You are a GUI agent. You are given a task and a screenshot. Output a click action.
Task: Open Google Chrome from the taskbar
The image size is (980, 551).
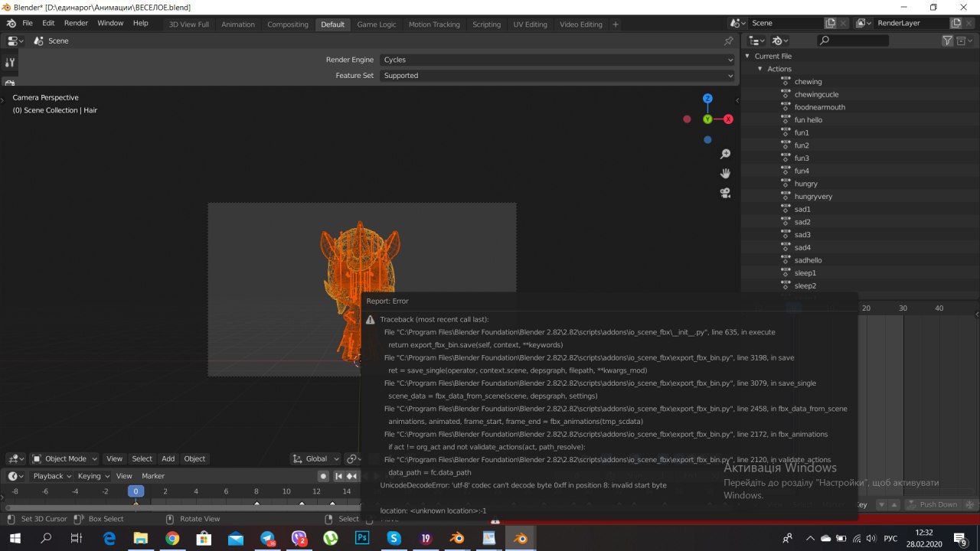[173, 539]
